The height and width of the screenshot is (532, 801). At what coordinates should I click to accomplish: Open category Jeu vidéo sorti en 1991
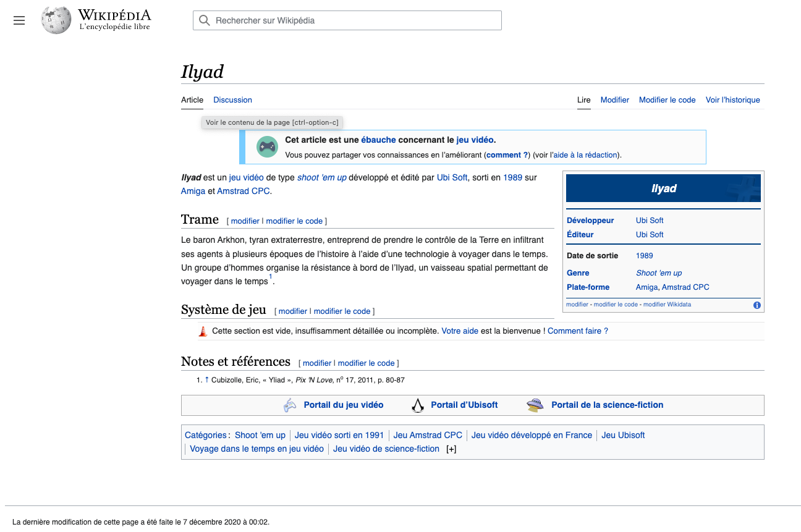339,436
